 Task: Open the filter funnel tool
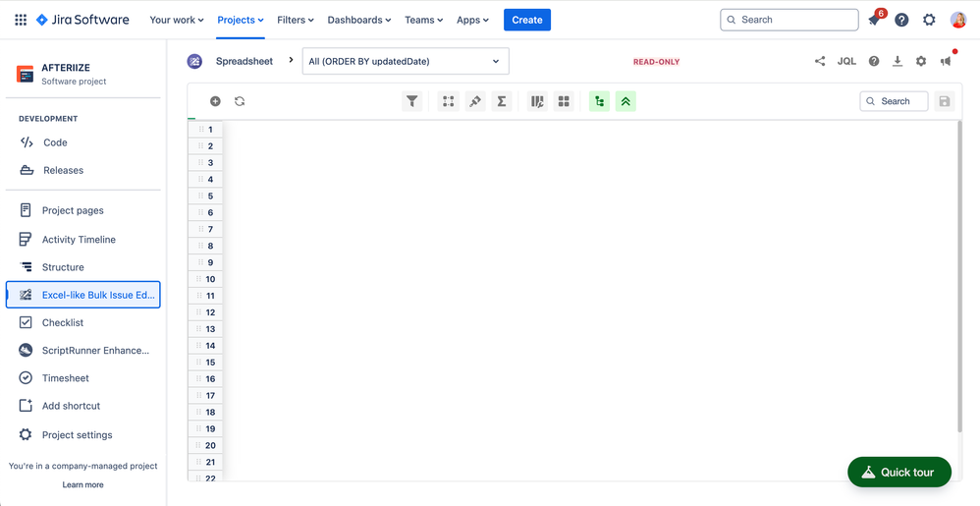pyautogui.click(x=411, y=101)
